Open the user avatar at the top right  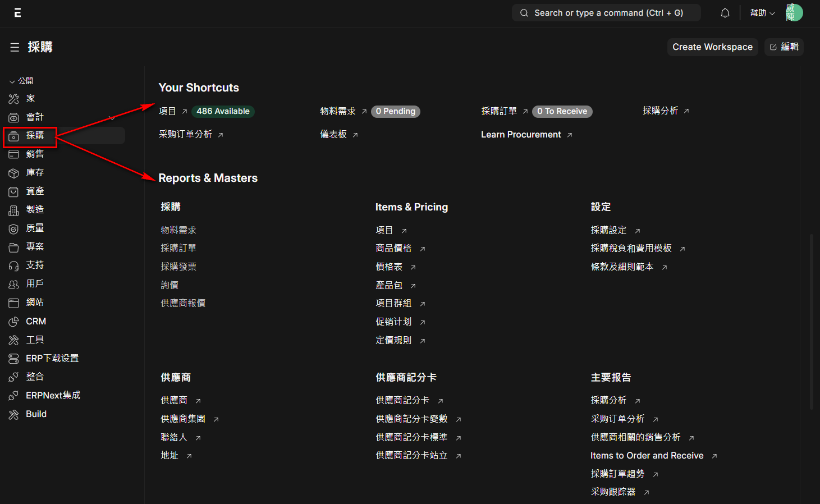794,13
